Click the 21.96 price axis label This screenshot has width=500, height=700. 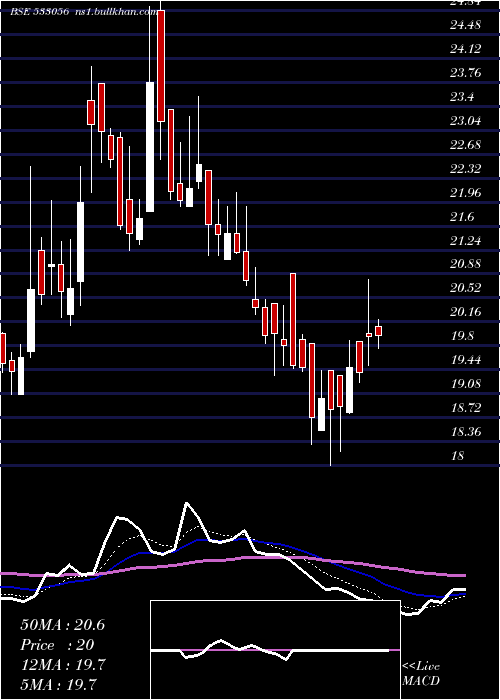(466, 193)
